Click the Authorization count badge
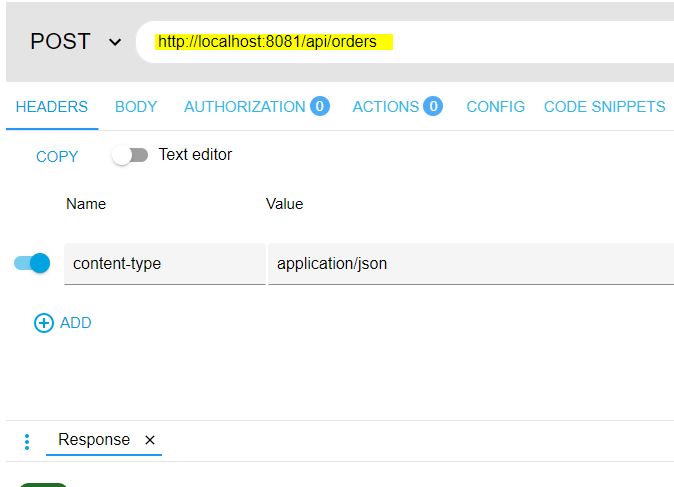 tap(319, 107)
